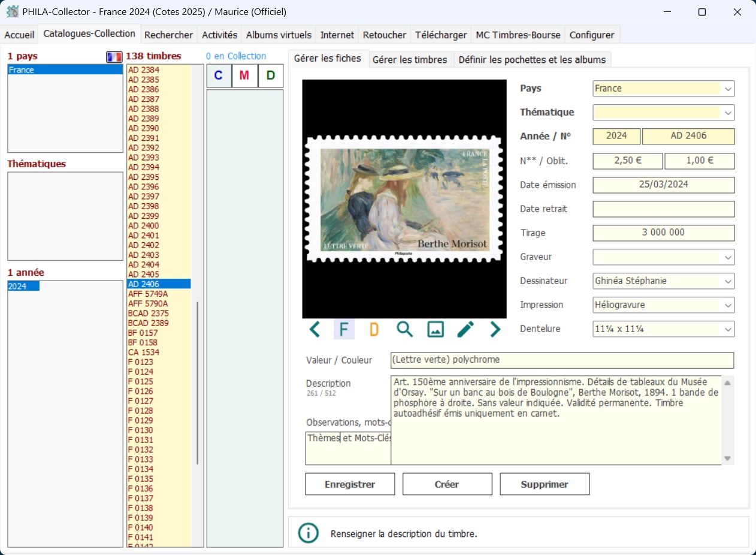
Task: Go to next stamp with right chevron
Action: tap(495, 329)
